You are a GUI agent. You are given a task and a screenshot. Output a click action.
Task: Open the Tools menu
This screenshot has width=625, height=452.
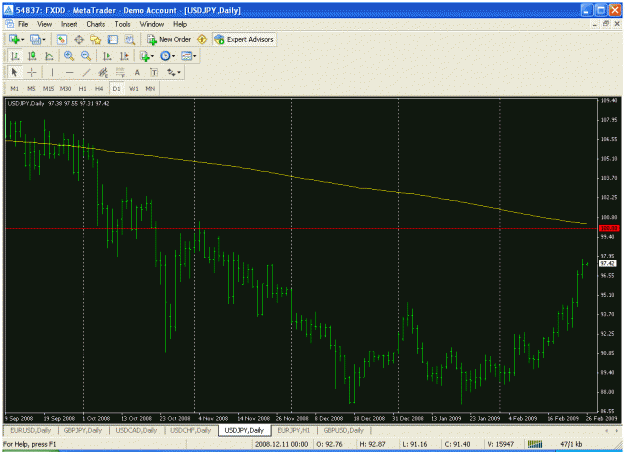coord(122,24)
